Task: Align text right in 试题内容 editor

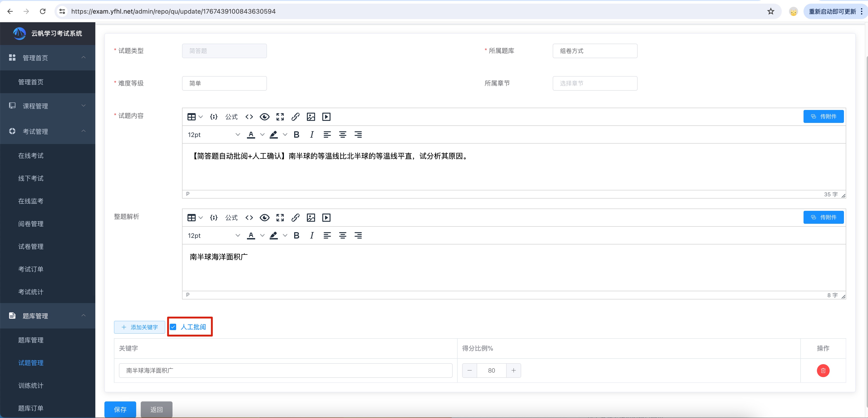Action: point(358,135)
